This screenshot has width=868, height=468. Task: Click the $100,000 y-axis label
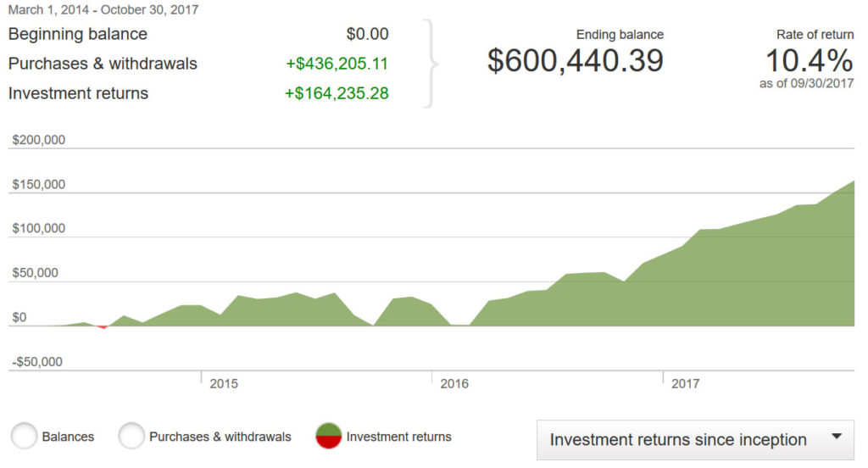[x=38, y=229]
